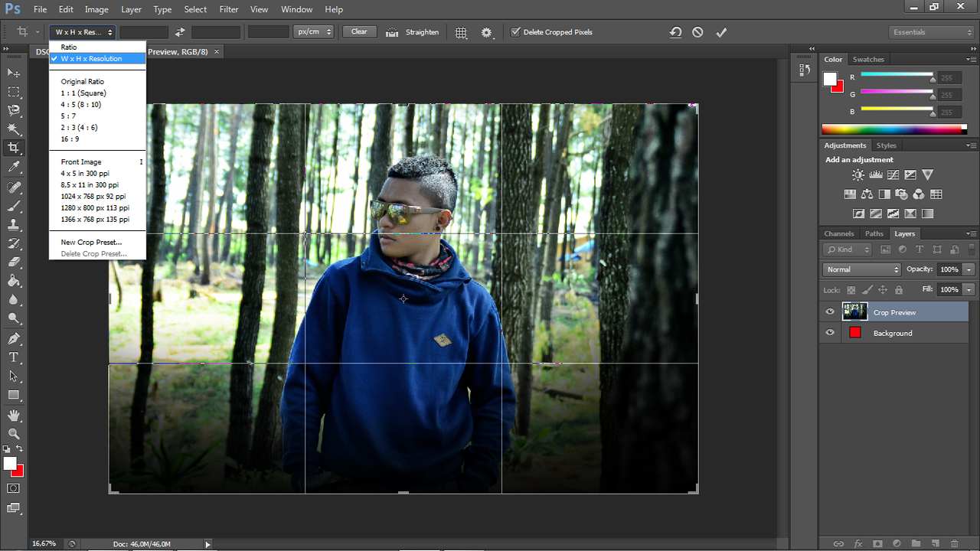Open the Normal blend mode dropdown

click(862, 269)
